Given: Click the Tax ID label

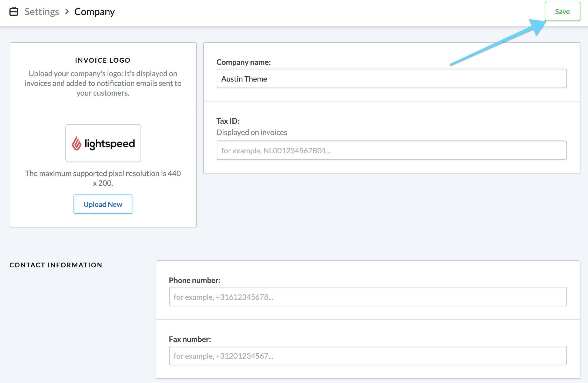Looking at the screenshot, I should (x=228, y=121).
